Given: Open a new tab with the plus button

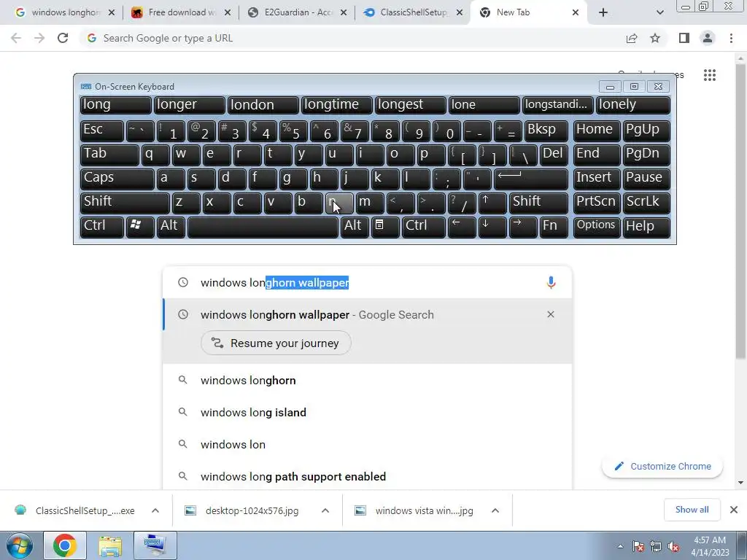Looking at the screenshot, I should click(x=603, y=12).
